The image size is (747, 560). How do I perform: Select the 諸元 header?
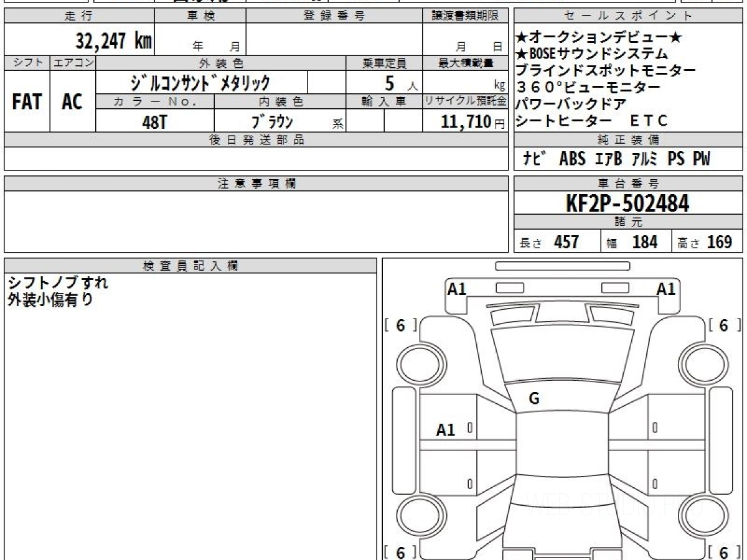pyautogui.click(x=629, y=222)
